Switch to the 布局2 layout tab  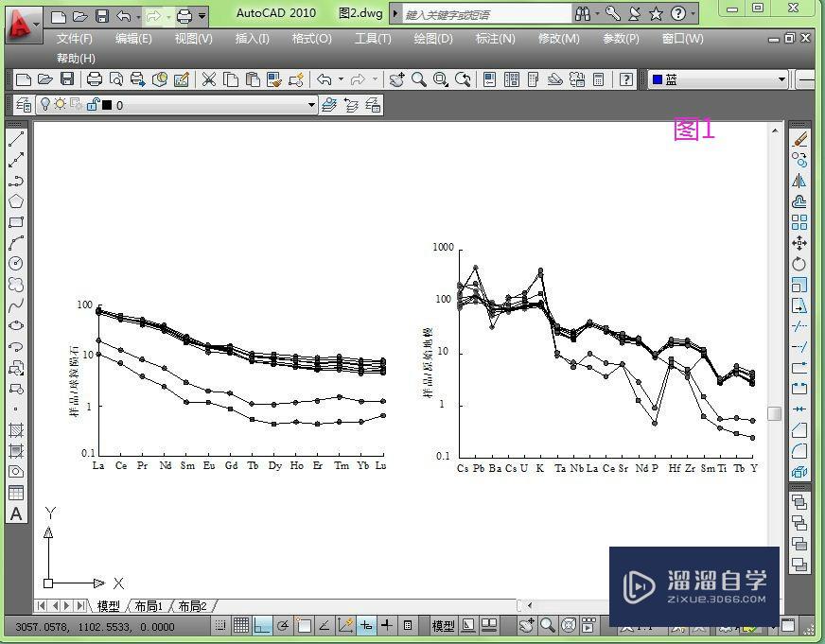pos(193,606)
